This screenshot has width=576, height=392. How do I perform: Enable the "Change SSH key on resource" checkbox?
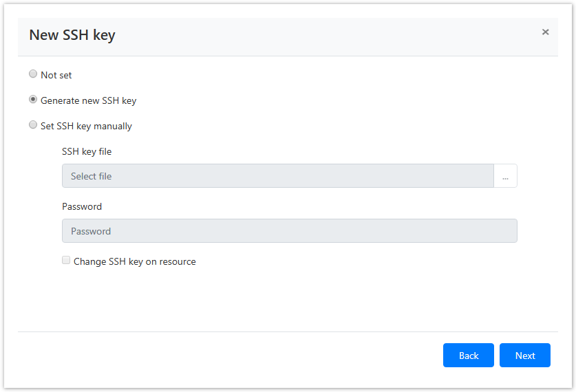coord(66,261)
